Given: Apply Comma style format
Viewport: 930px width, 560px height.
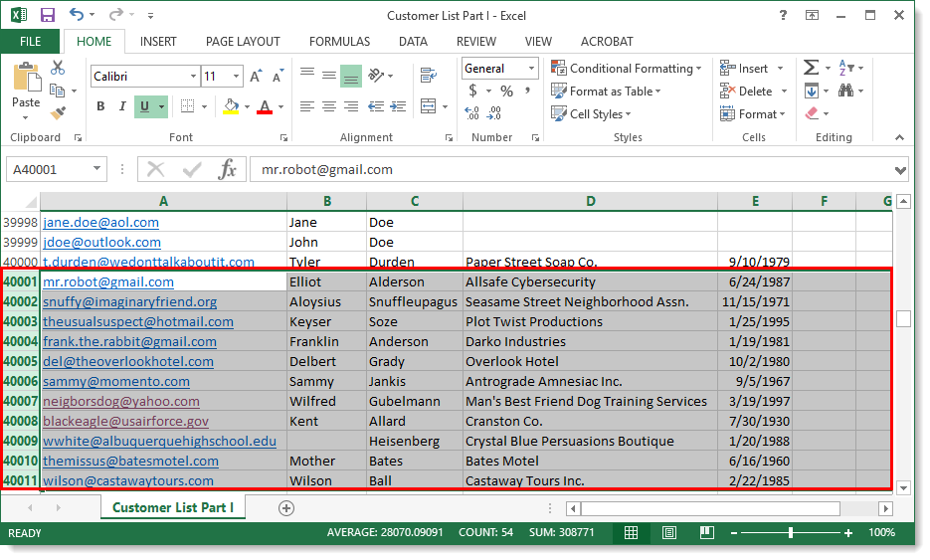Looking at the screenshot, I should point(527,91).
